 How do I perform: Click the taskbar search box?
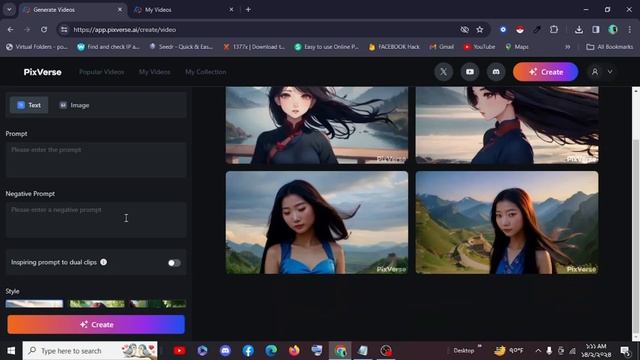[x=90, y=351]
